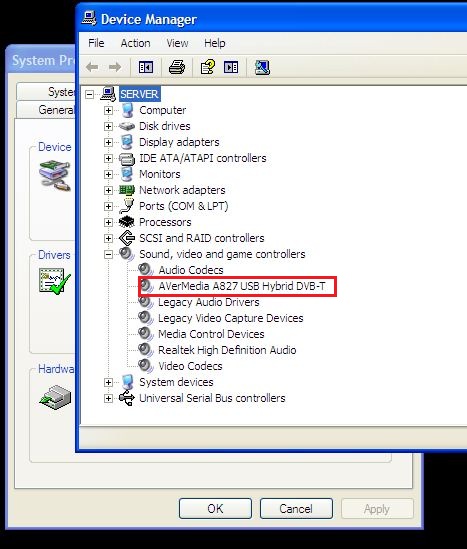The image size is (467, 549).
Task: Select Legacy Audio Drivers entry
Action: (209, 302)
